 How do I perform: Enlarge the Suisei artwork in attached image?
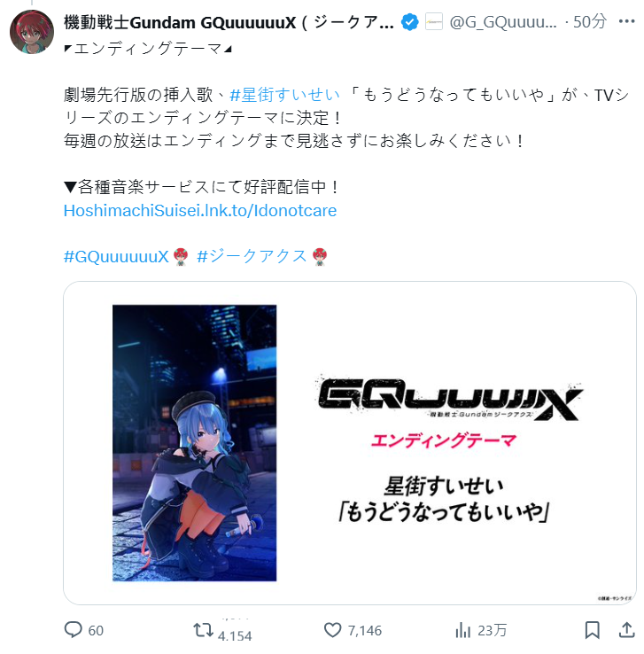click(195, 443)
